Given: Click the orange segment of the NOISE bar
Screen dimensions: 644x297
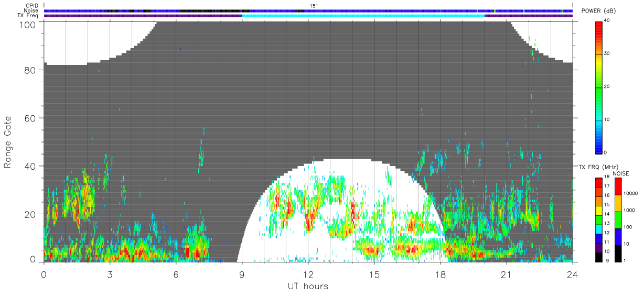Looking at the screenshot, I should 618,203.
